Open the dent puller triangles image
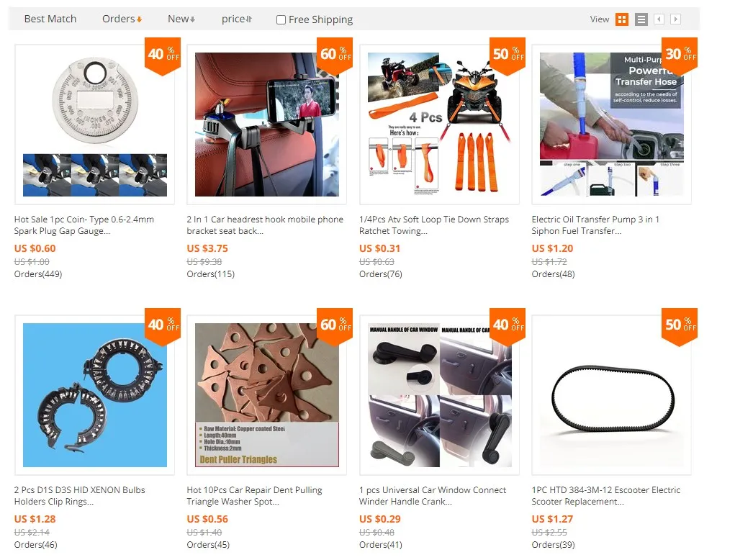Screen dimensions: 735x560 pyautogui.click(x=267, y=395)
